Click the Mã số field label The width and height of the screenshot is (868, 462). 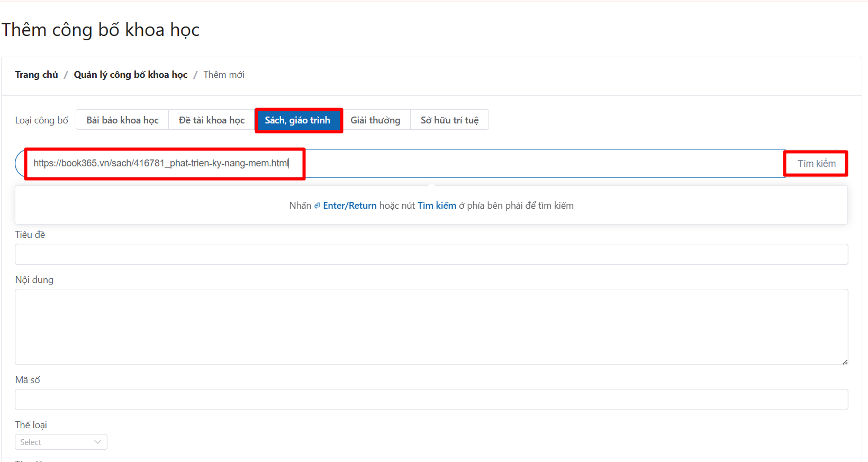point(28,380)
